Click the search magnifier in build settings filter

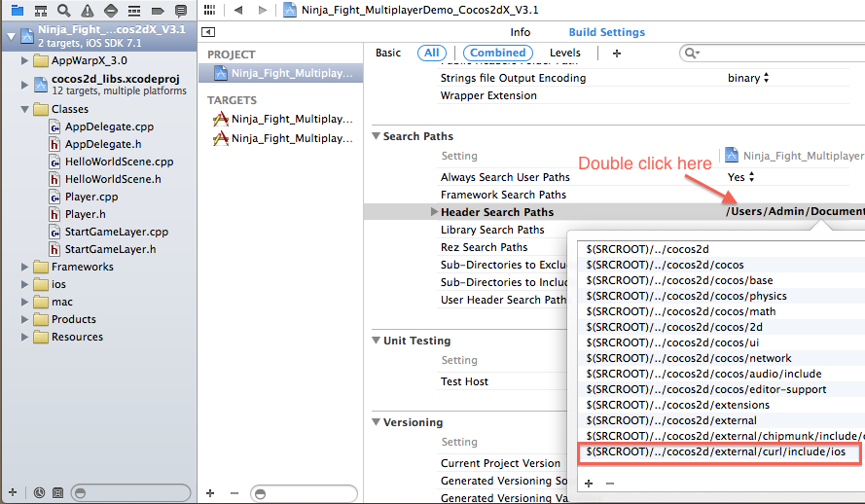691,53
